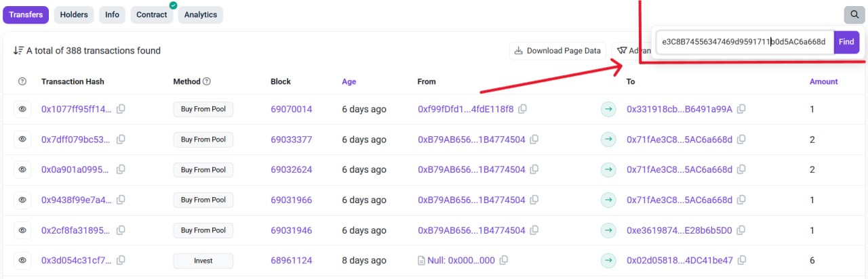View details eye for 0x3d054c31cf7 row
The height and width of the screenshot is (279, 868).
[22, 260]
